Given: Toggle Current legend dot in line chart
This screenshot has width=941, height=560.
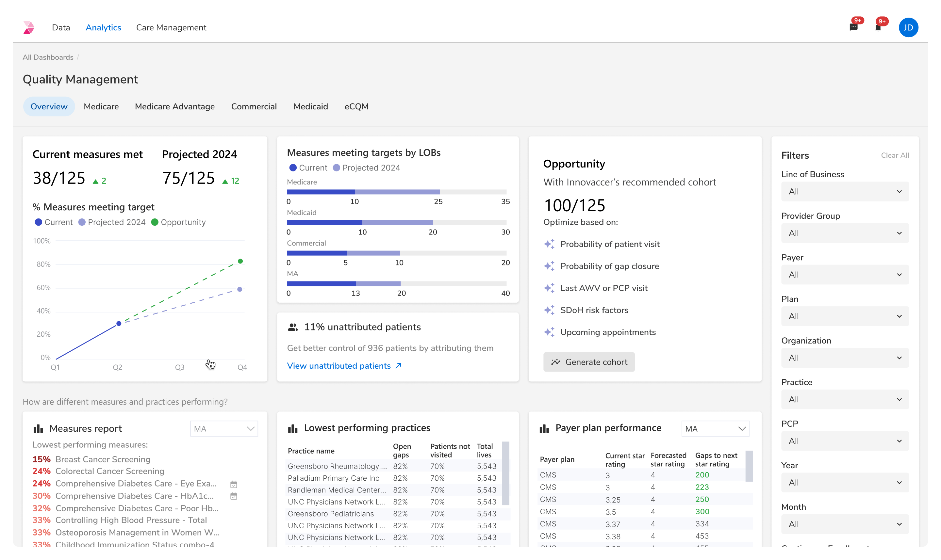Looking at the screenshot, I should pyautogui.click(x=38, y=222).
